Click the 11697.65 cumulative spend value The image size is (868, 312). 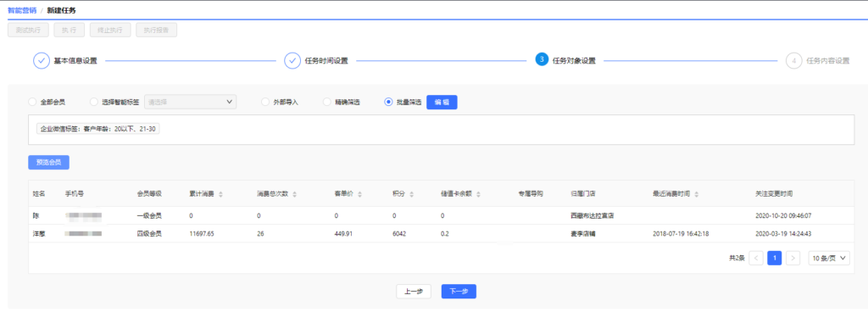coord(202,234)
